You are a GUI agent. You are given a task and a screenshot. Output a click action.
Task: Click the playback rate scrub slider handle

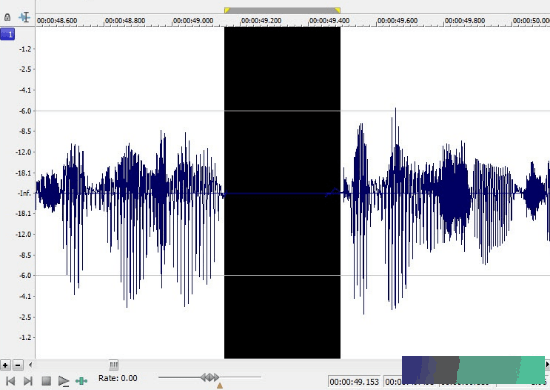point(210,377)
